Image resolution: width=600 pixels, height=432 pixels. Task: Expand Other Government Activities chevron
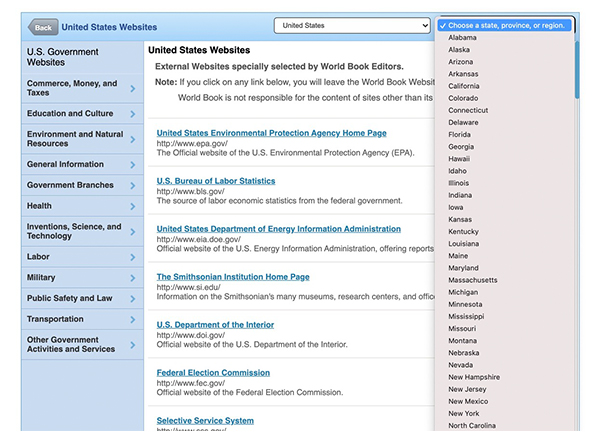(x=133, y=345)
